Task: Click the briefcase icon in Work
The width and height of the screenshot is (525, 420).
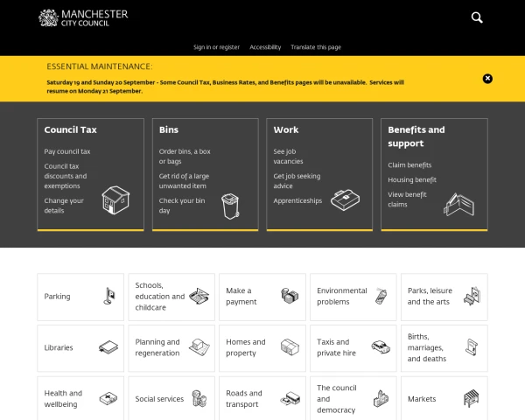Action: (x=346, y=200)
